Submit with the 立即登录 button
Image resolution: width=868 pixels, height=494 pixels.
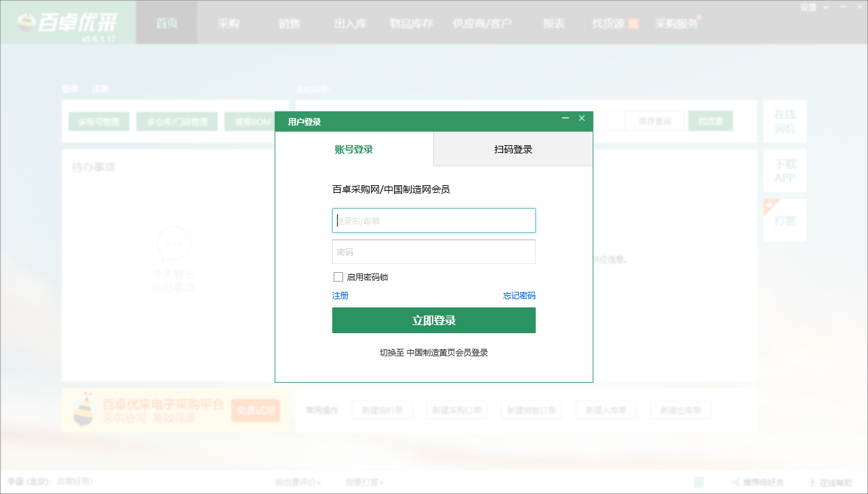(434, 320)
